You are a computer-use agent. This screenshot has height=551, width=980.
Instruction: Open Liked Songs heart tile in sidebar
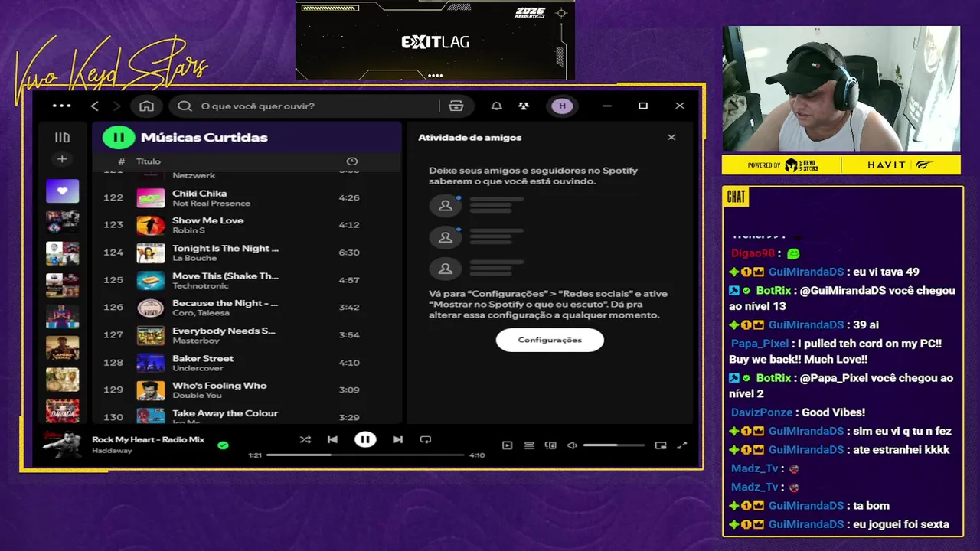coord(62,191)
